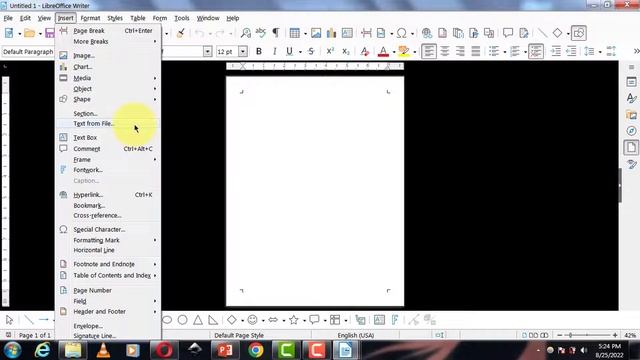640x360 pixels.
Task: Toggle subscript formatting
Action: [346, 51]
